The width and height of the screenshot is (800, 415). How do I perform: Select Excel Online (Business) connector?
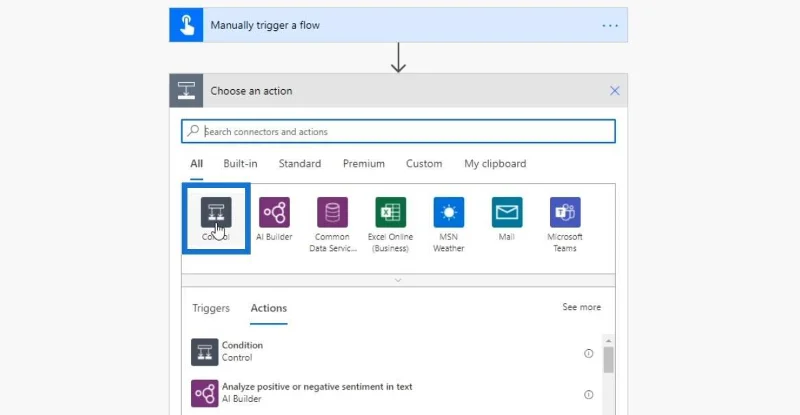[x=390, y=212]
